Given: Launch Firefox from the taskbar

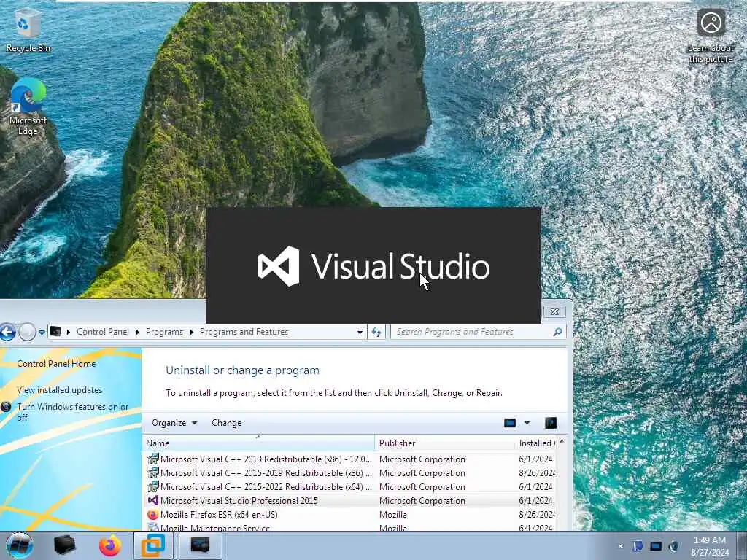Looking at the screenshot, I should pyautogui.click(x=109, y=545).
